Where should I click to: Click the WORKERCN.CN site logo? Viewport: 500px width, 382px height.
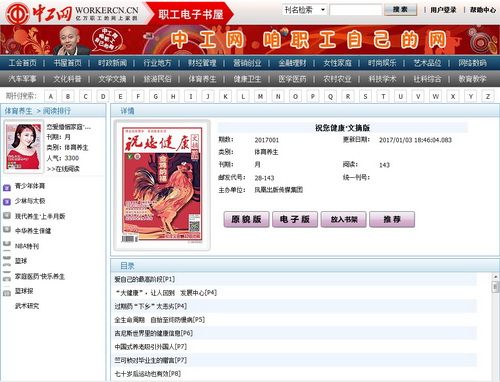coord(72,13)
